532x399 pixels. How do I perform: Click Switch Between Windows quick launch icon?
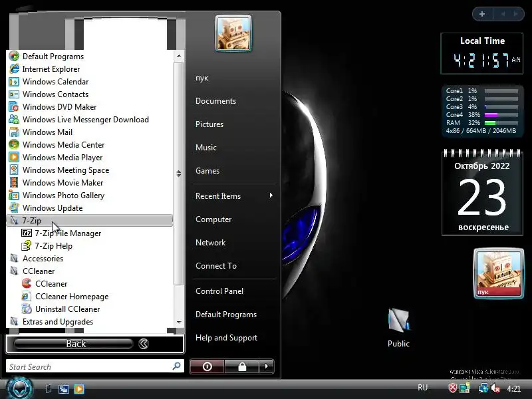click(x=63, y=389)
